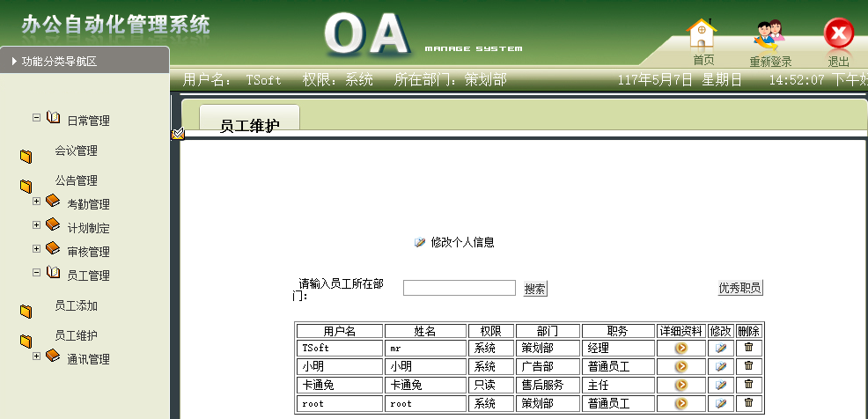The image size is (868, 419).
Task: Click edit pencil icon in 卡通兔 row
Action: click(x=721, y=385)
